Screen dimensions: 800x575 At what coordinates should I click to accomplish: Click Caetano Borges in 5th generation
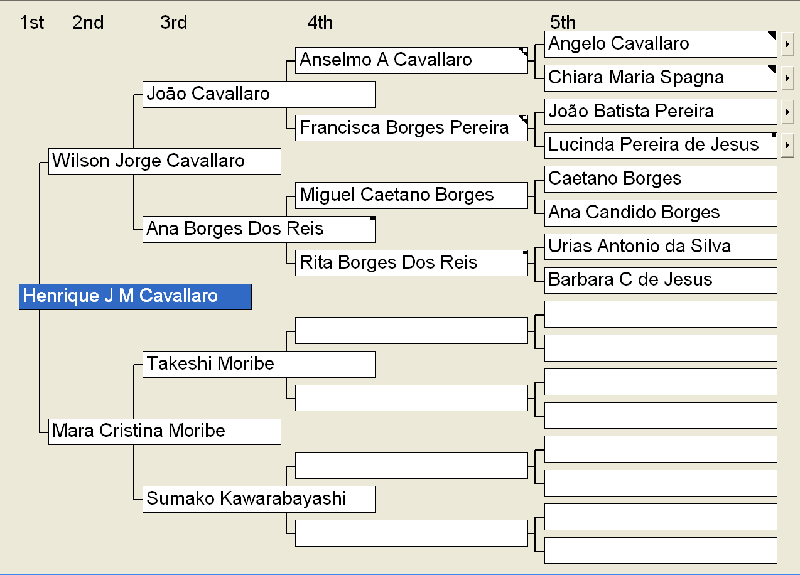click(661, 179)
